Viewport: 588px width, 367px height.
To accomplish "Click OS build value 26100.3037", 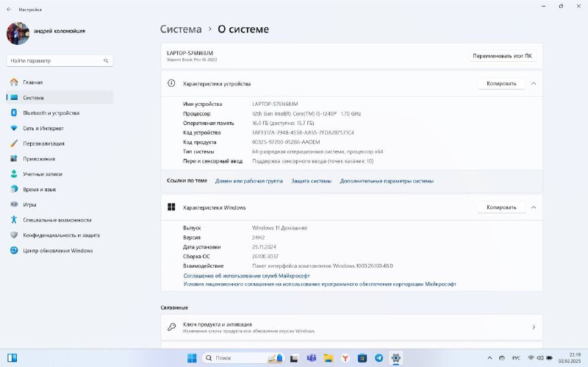I will point(265,256).
